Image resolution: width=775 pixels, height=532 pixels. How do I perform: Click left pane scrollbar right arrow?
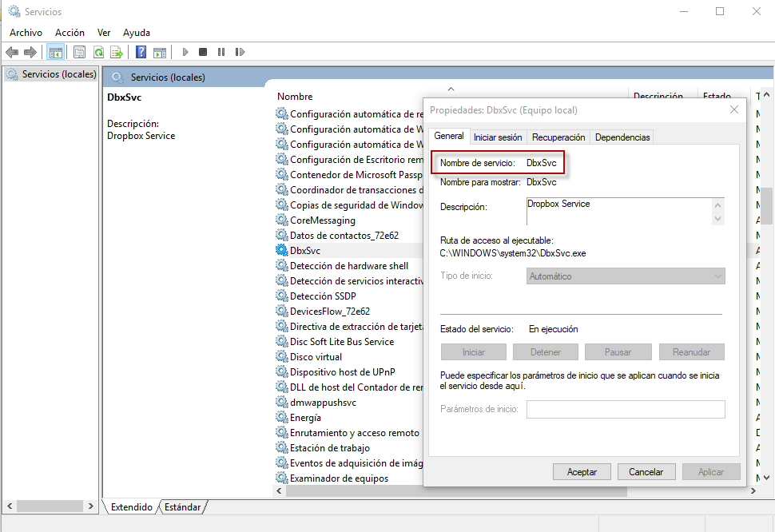click(x=90, y=506)
